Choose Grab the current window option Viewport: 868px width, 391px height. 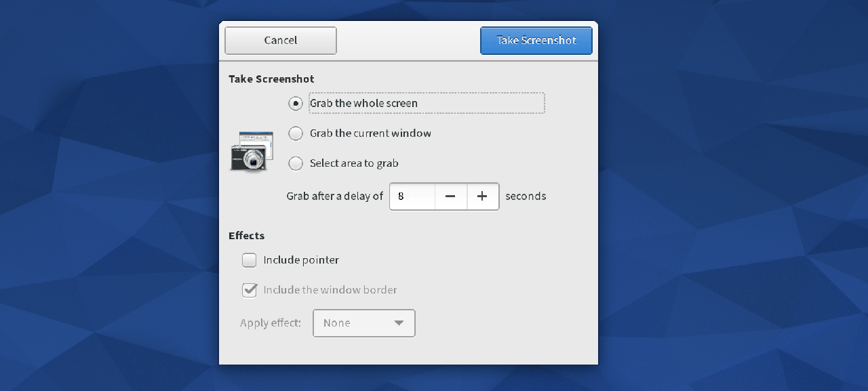pos(296,133)
